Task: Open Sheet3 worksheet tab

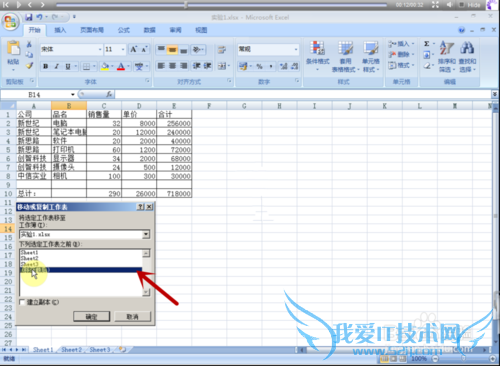Action: (100, 350)
